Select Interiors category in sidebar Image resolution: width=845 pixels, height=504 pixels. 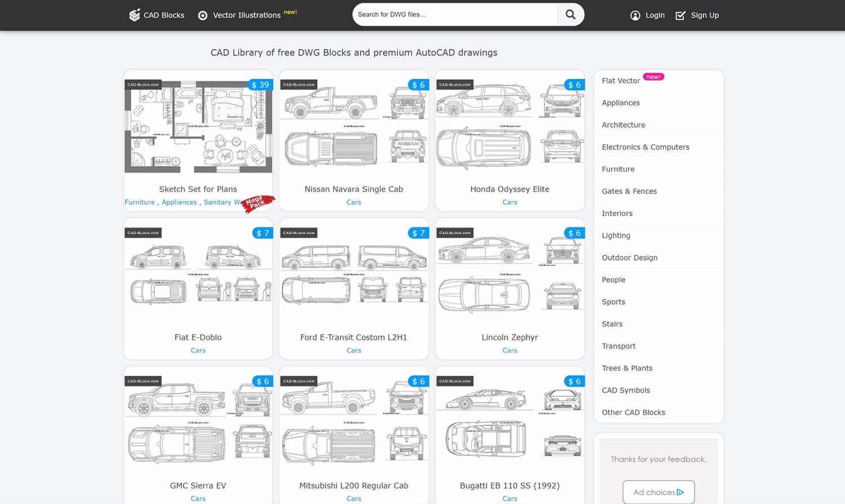click(617, 213)
